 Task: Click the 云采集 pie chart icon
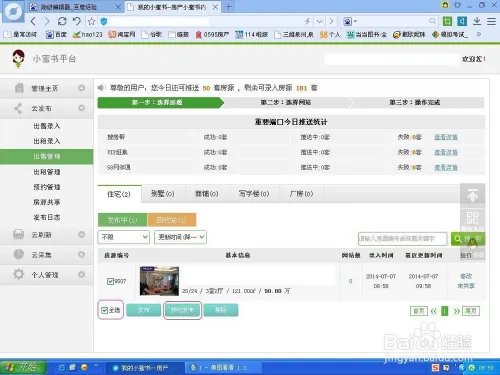(19, 254)
